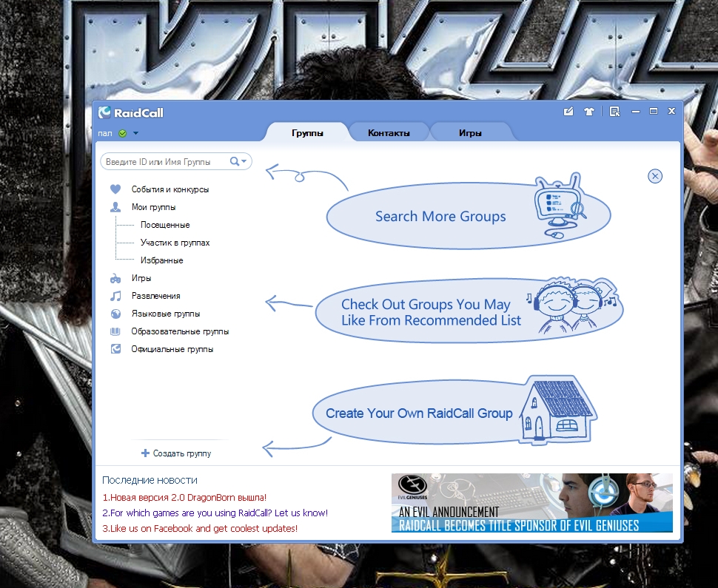Select Языковые группы category
Image resolution: width=718 pixels, height=588 pixels.
pyautogui.click(x=165, y=314)
